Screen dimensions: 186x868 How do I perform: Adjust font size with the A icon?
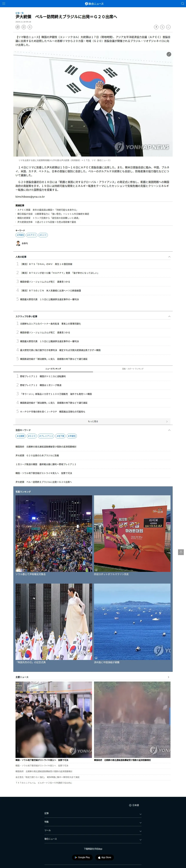pyautogui.click(x=30, y=27)
